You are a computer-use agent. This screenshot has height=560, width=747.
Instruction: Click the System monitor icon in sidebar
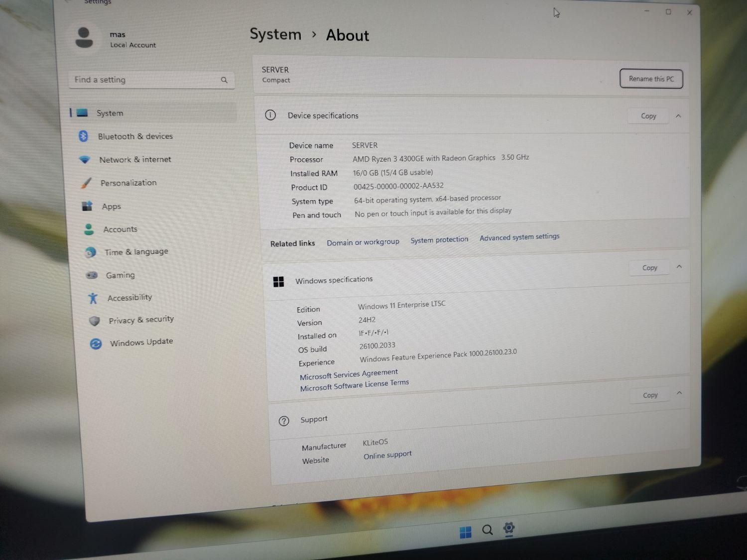click(82, 112)
